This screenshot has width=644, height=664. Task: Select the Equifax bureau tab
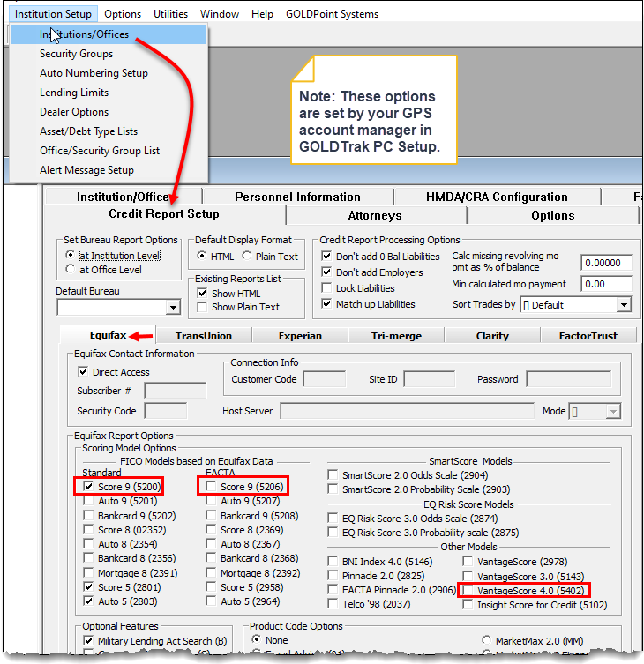pos(108,335)
